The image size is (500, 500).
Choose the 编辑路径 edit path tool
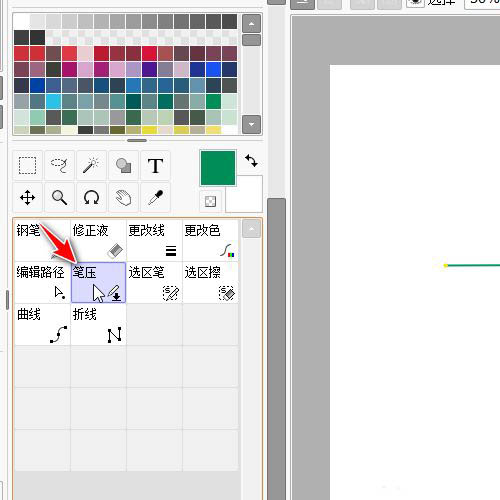[x=42, y=282]
